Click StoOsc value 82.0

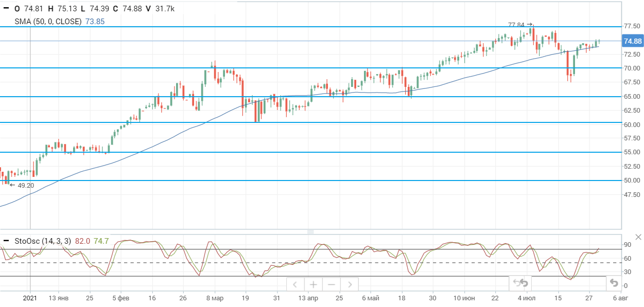coord(82,241)
